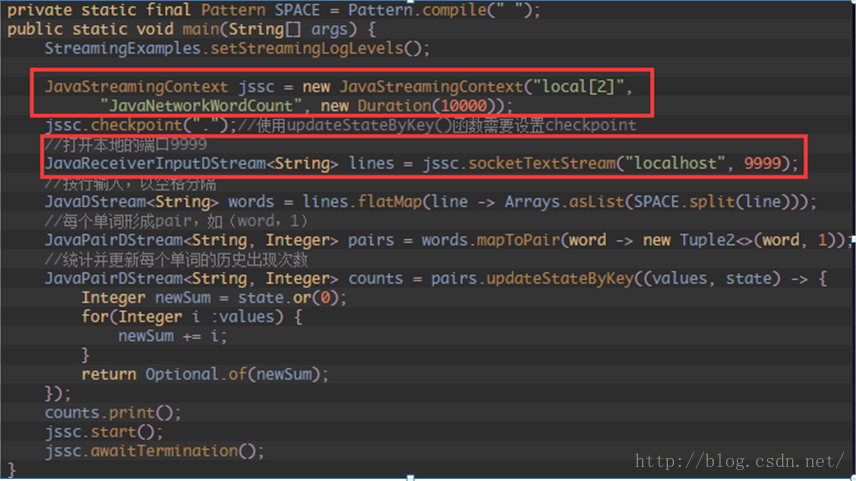Click '"JavaNetworkWordCount", new Duration(10000)' line
The width and height of the screenshot is (856, 481).
(x=306, y=106)
